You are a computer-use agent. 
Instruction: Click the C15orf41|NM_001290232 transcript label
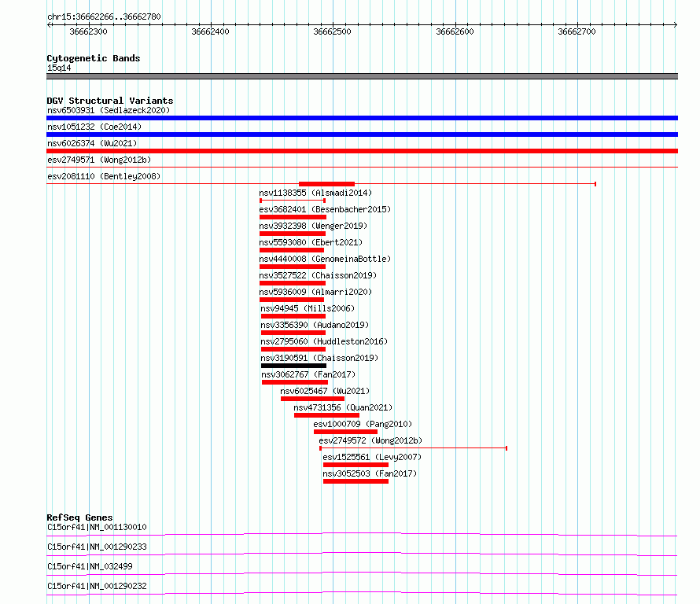pyautogui.click(x=97, y=586)
